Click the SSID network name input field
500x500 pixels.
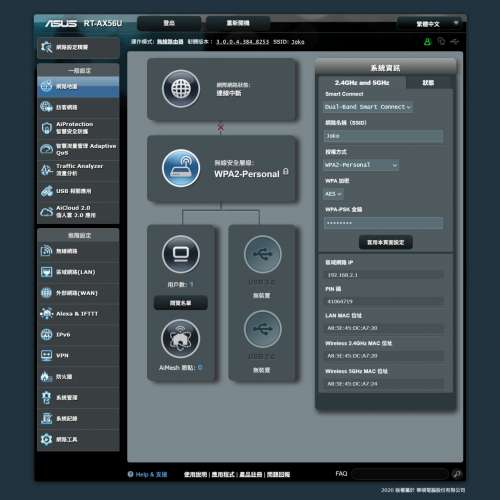(x=383, y=136)
